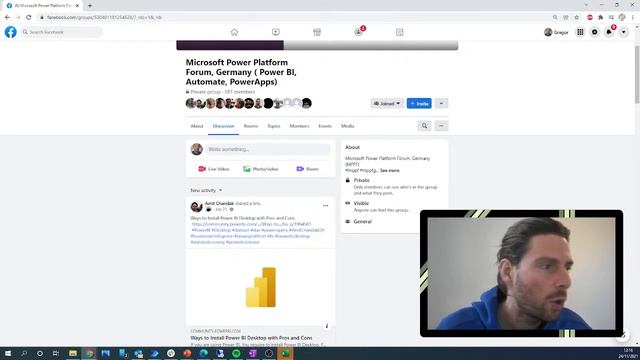This screenshot has width=640, height=360.
Task: Go back with browser back arrow
Action: (7, 17)
